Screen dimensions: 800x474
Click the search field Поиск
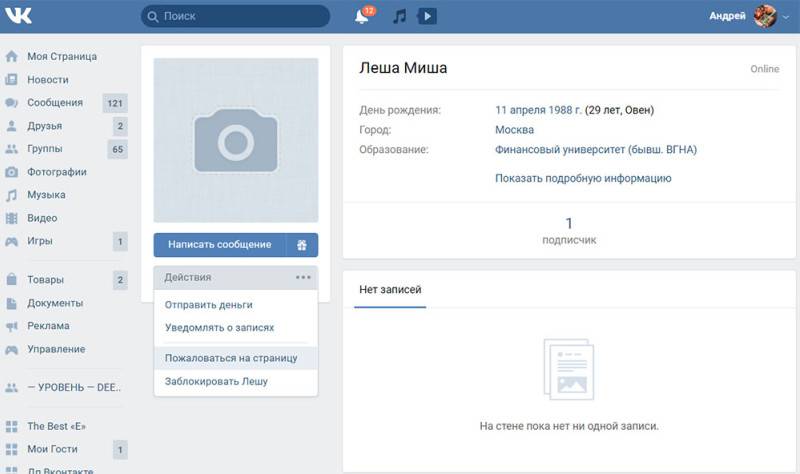236,16
